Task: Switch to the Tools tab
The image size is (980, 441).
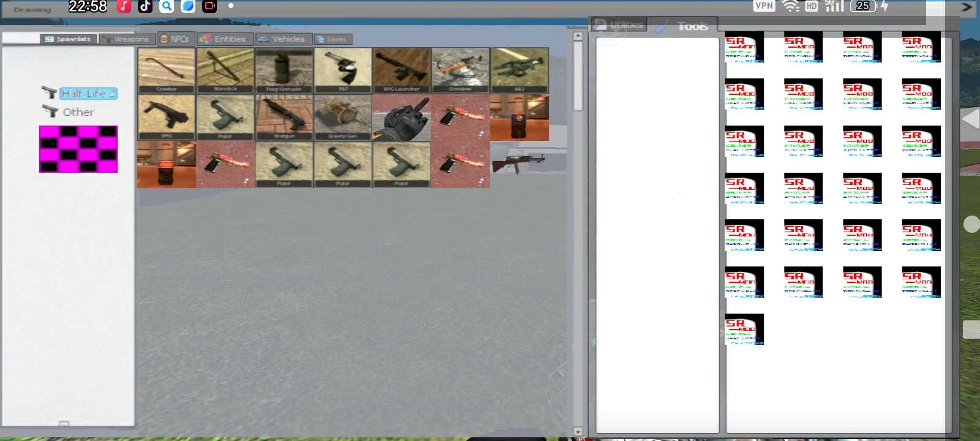Action: click(x=682, y=26)
